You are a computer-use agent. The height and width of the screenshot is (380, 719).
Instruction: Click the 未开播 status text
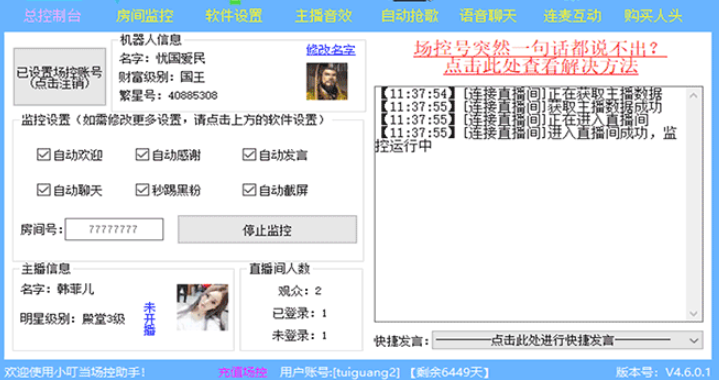pos(149,319)
